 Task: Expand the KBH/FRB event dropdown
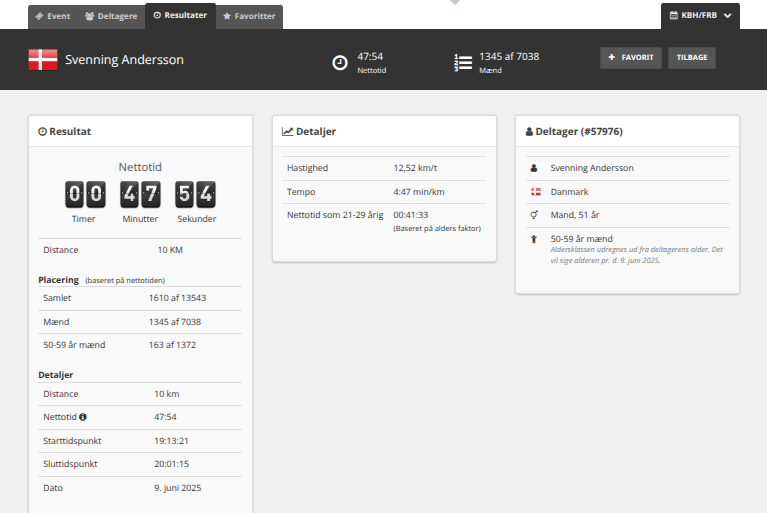[700, 16]
